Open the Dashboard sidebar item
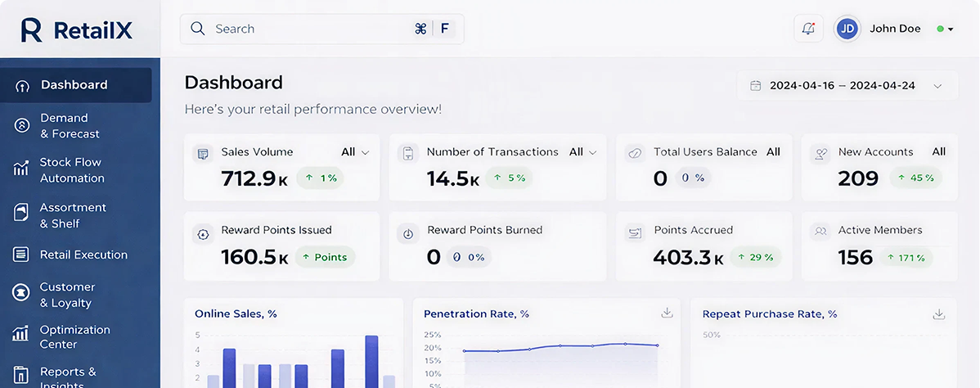Image resolution: width=980 pixels, height=388 pixels. click(x=75, y=85)
